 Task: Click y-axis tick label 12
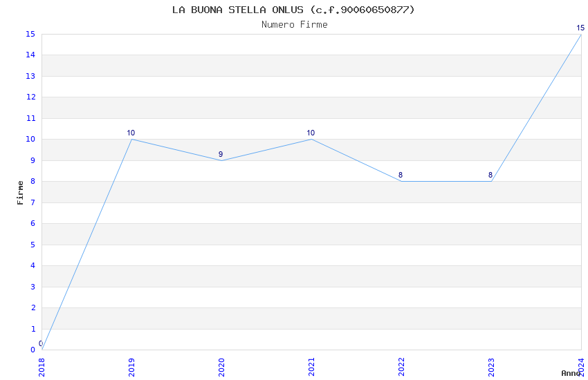[x=30, y=97]
